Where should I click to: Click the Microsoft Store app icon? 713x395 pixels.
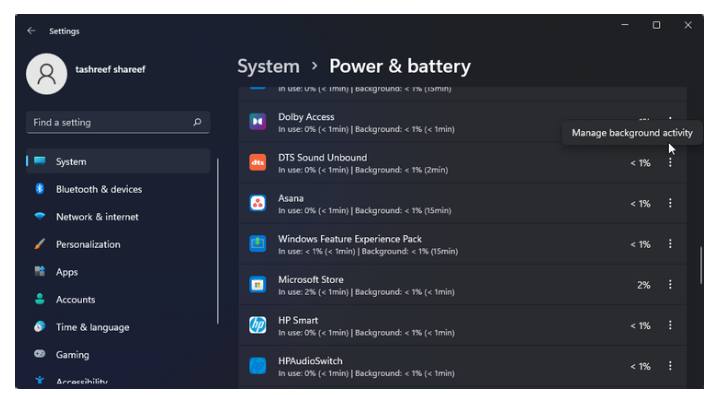click(257, 285)
